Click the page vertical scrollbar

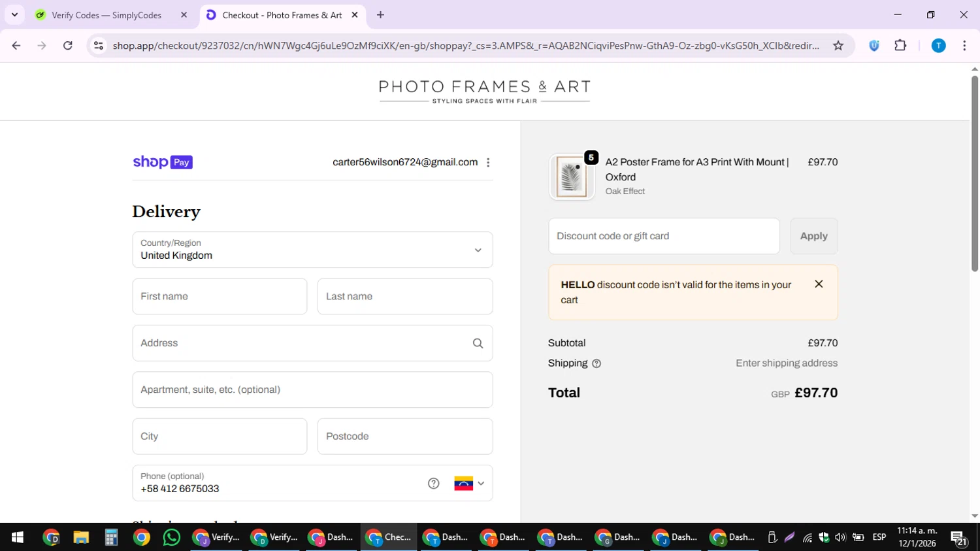[x=975, y=173]
